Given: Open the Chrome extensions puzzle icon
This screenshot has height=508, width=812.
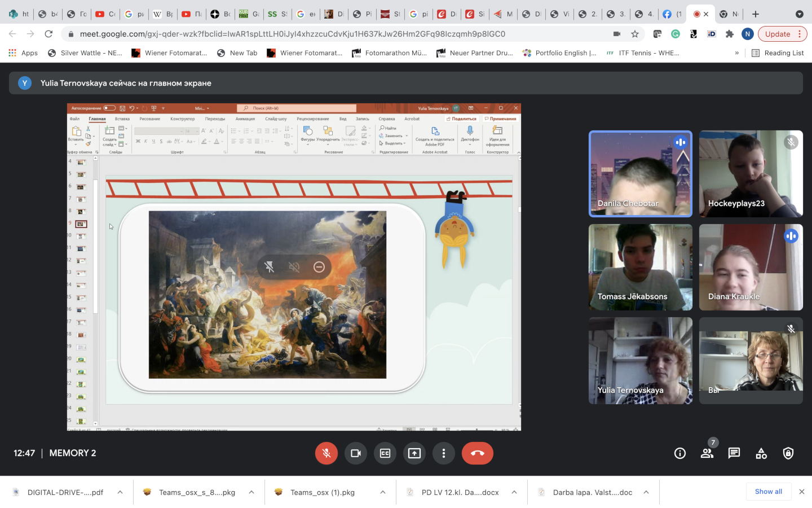Looking at the screenshot, I should [730, 34].
